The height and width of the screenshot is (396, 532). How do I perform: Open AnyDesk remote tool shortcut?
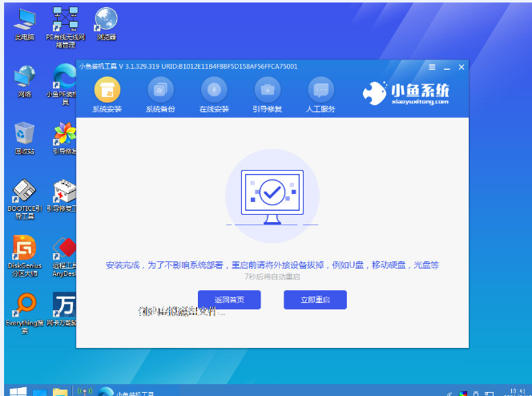64,252
